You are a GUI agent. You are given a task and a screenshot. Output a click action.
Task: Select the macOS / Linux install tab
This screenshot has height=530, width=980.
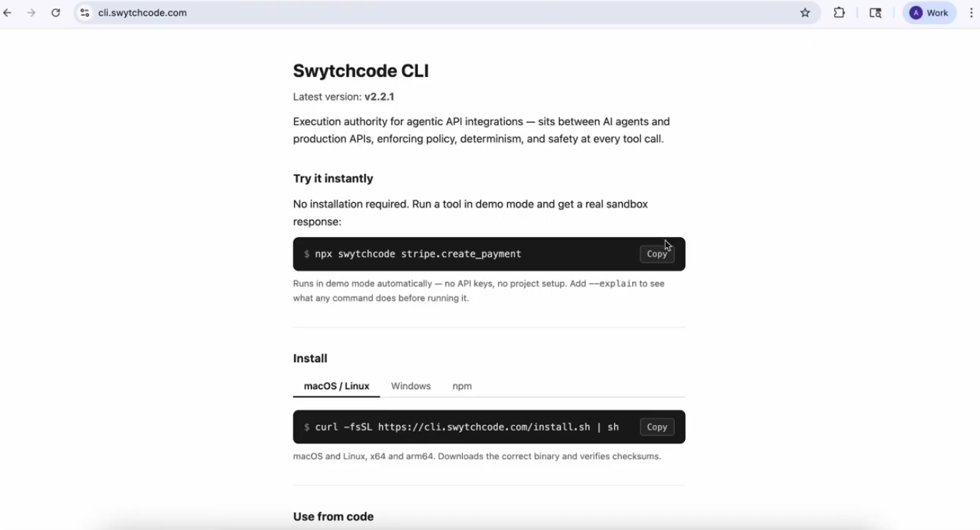coord(336,386)
